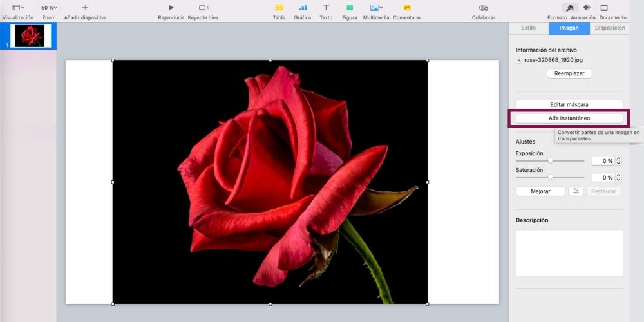Start the slideshow with Reproducir

click(x=171, y=8)
